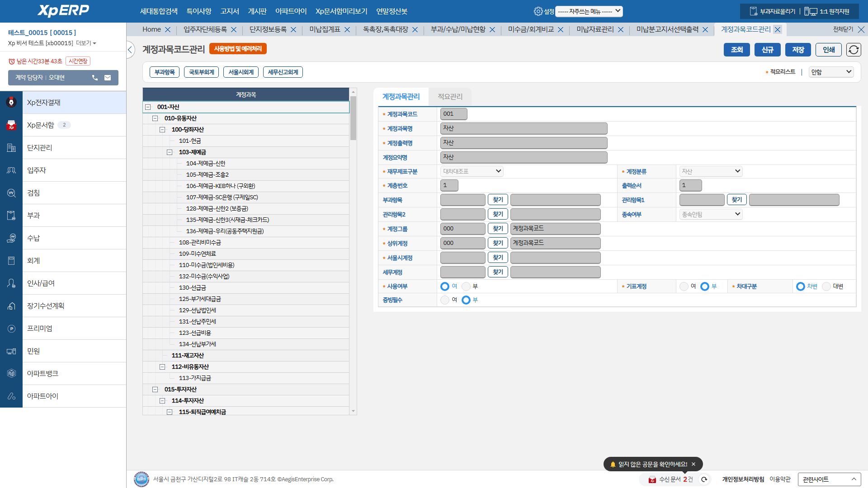Click the refresh icon next to 수신 문서

pyautogui.click(x=704, y=479)
